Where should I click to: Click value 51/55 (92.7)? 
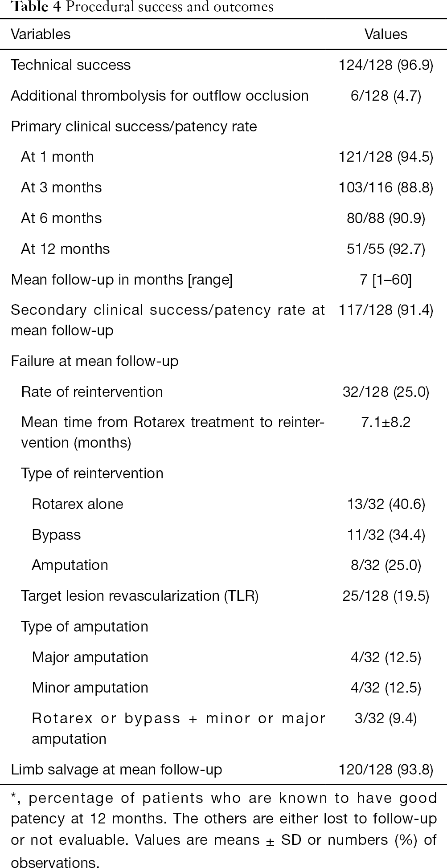386,249
